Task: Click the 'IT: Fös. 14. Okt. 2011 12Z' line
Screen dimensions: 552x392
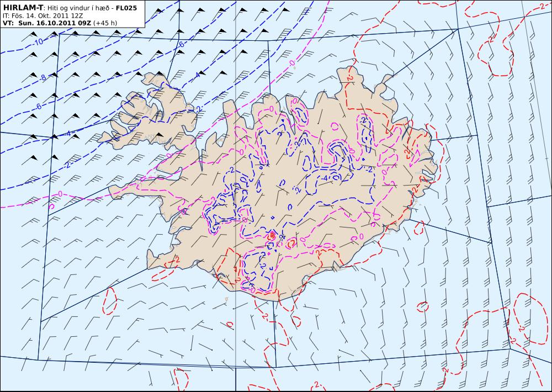Action: pyautogui.click(x=43, y=15)
